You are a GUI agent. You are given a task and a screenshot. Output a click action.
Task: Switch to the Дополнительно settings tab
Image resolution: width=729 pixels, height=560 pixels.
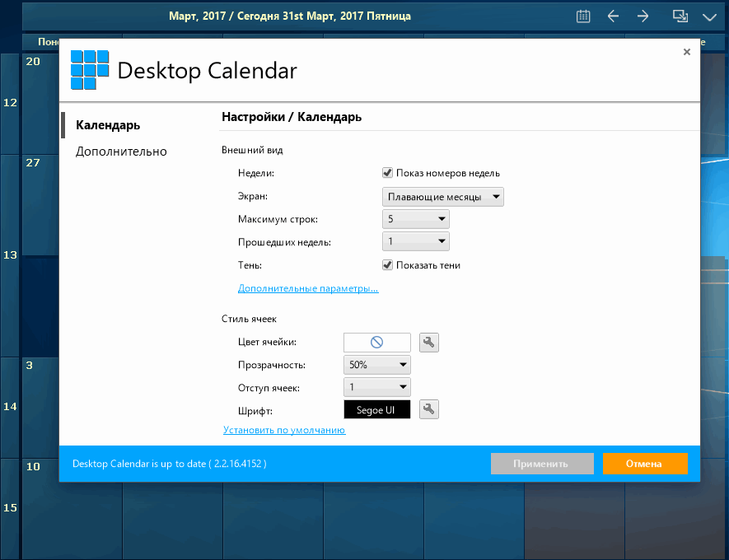[x=121, y=152]
